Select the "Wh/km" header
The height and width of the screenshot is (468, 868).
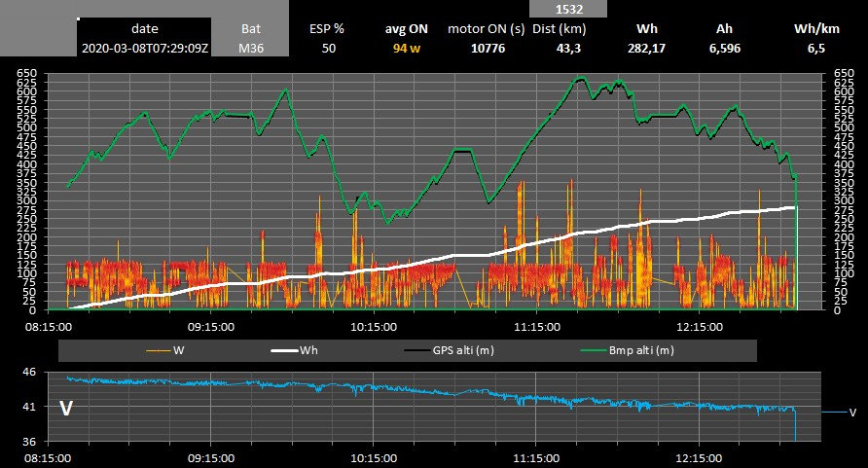click(816, 29)
